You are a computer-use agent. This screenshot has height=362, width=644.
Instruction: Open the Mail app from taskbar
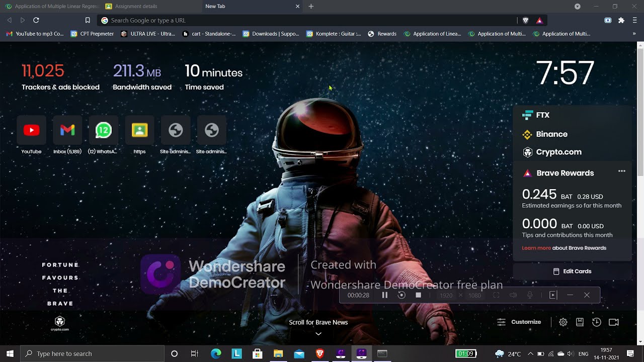tap(299, 353)
